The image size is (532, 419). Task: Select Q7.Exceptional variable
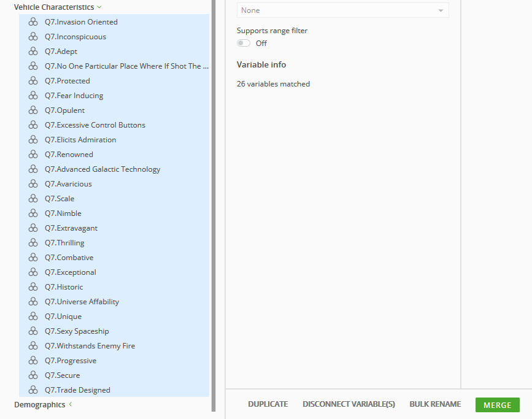[114, 272]
